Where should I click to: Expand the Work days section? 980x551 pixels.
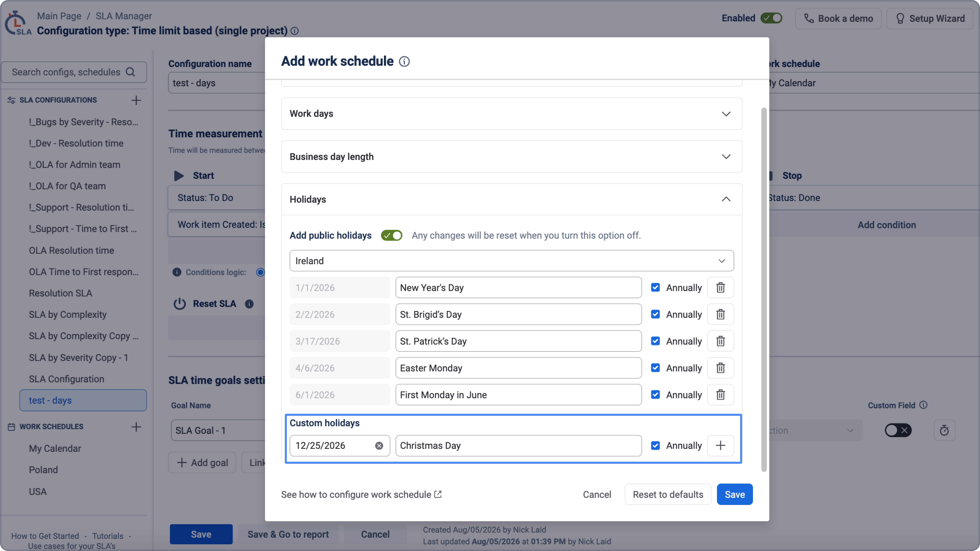512,114
